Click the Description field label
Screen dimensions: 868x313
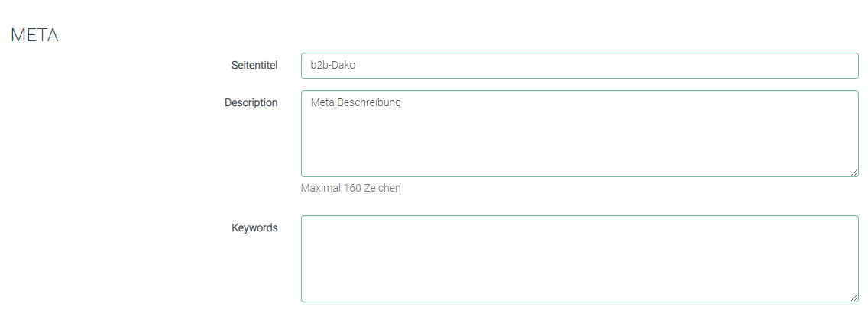pos(251,102)
